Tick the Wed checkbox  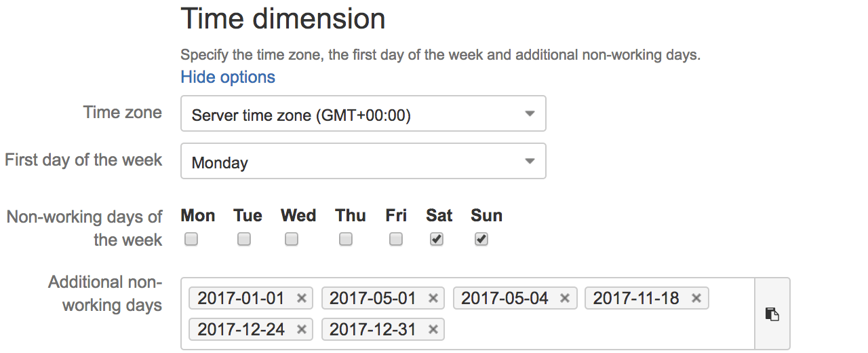tap(292, 239)
